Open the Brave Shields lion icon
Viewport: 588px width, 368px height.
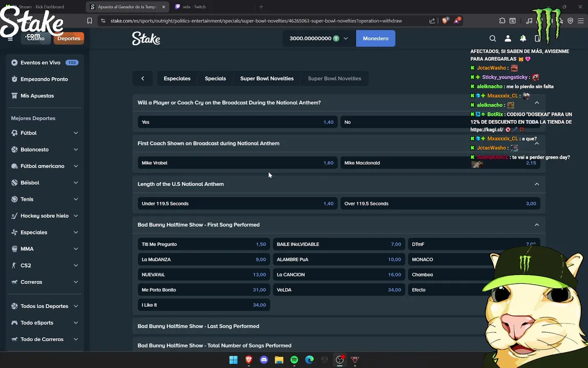pos(445,21)
